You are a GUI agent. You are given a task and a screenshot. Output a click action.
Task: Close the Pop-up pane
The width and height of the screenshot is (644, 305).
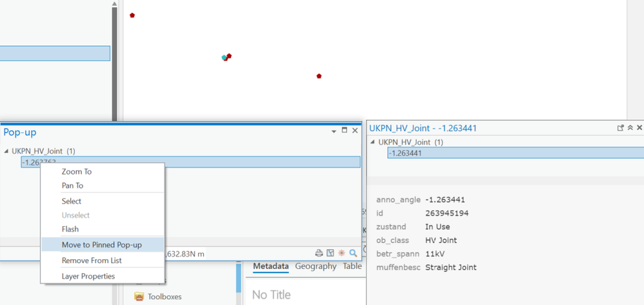[x=356, y=131]
